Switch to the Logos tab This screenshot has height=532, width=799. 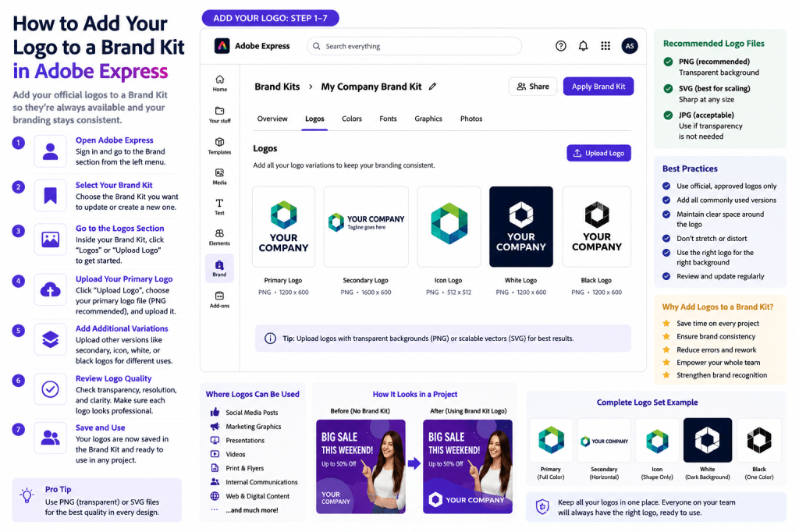(314, 119)
